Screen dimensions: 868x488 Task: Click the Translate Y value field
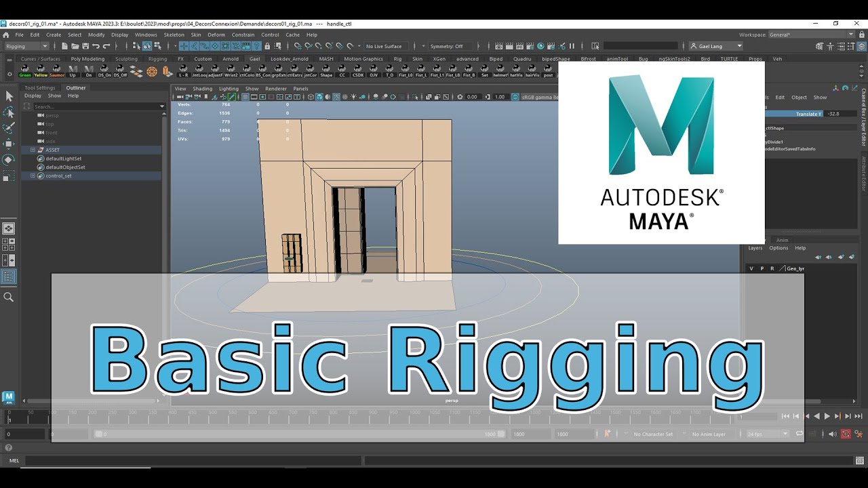[x=842, y=114]
